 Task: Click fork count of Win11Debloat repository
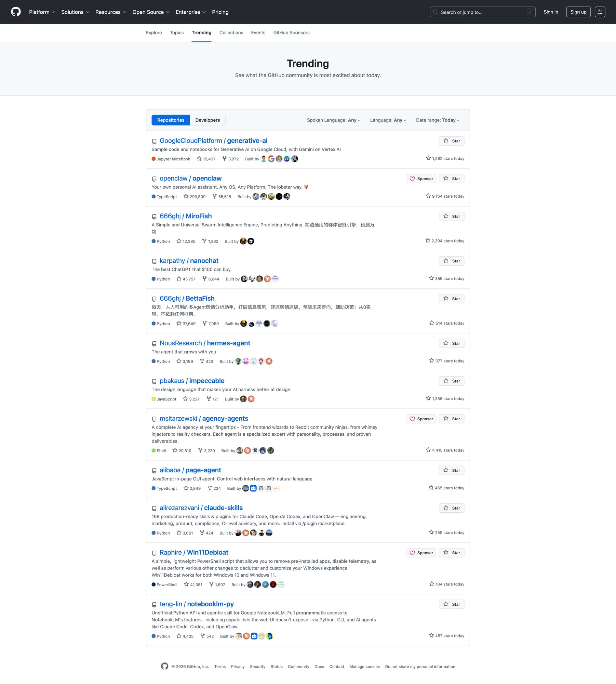tap(217, 584)
